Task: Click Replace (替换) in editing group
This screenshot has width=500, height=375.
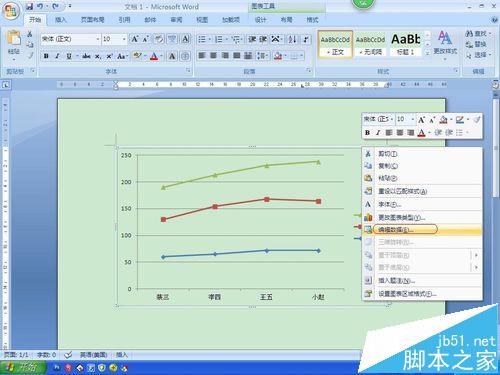Action: point(477,44)
